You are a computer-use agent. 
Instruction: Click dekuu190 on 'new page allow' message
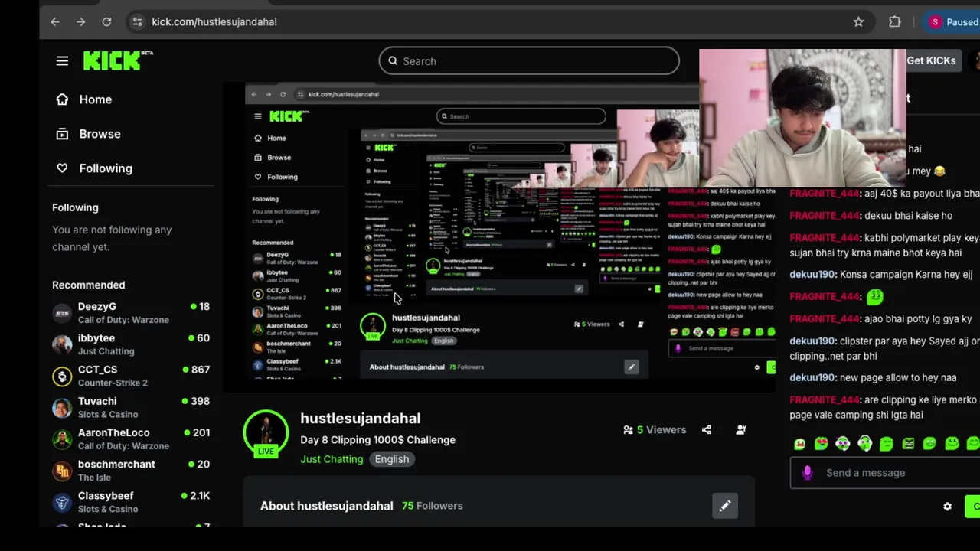pyautogui.click(x=812, y=378)
